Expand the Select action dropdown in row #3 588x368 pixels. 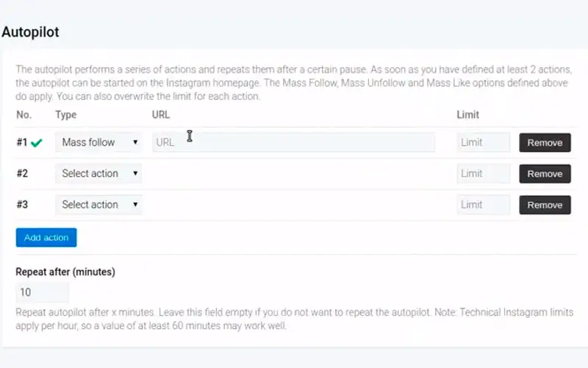point(98,205)
